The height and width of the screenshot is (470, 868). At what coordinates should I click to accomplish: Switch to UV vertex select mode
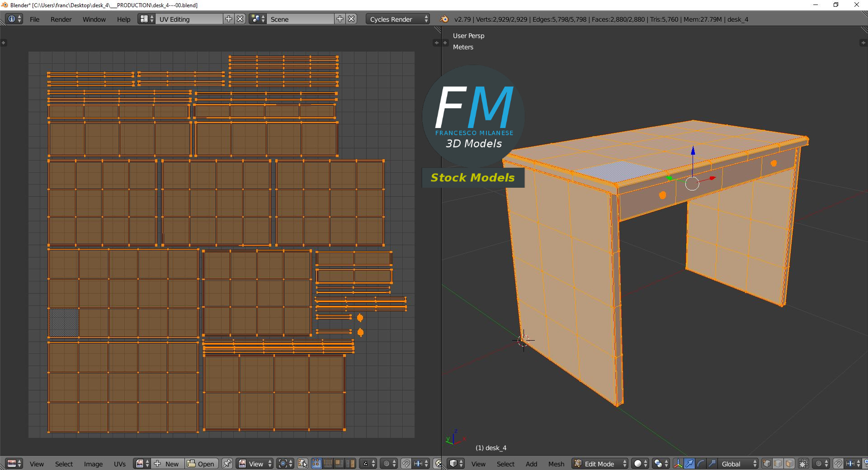(316, 464)
